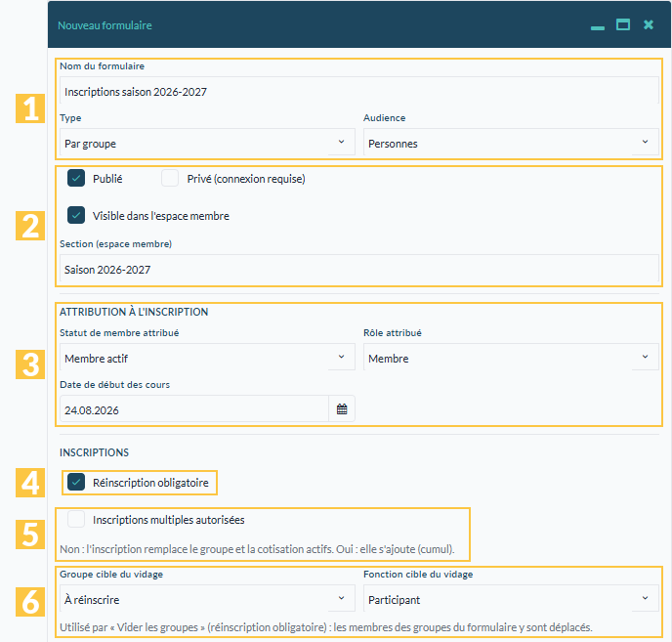Viewport: 672px width, 642px height.
Task: Enable Inscriptions multiples autorisées checkbox
Action: (x=76, y=519)
